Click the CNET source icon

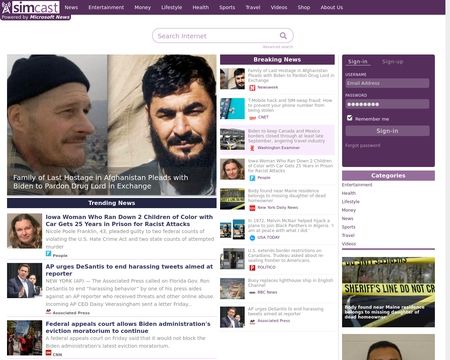pyautogui.click(x=252, y=117)
